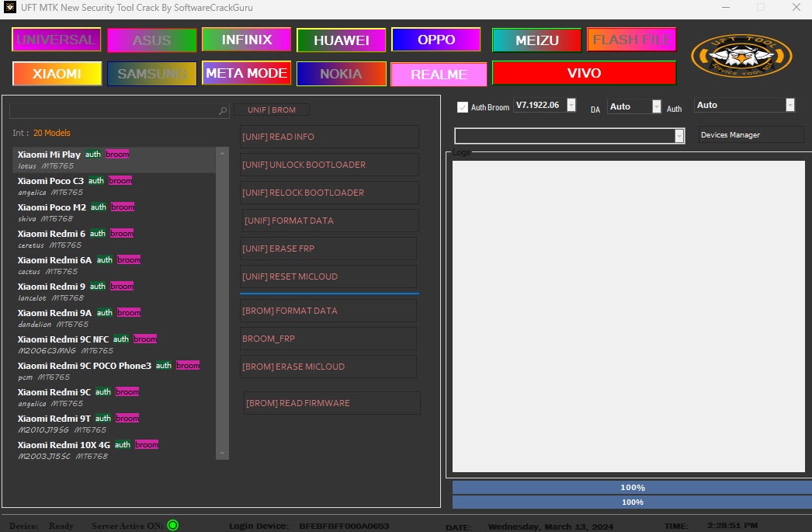This screenshot has width=812, height=532.
Task: Switch to the XIAOMI brand tab
Action: 57,74
